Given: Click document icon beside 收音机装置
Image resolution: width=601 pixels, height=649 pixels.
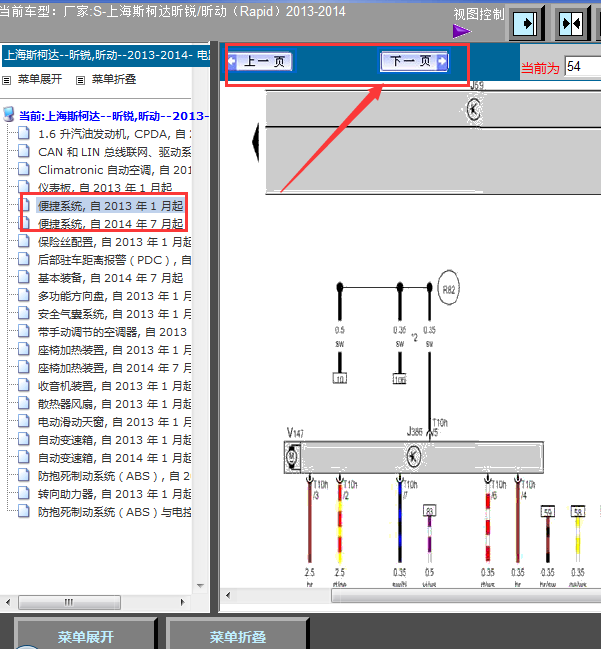Looking at the screenshot, I should (x=24, y=385).
